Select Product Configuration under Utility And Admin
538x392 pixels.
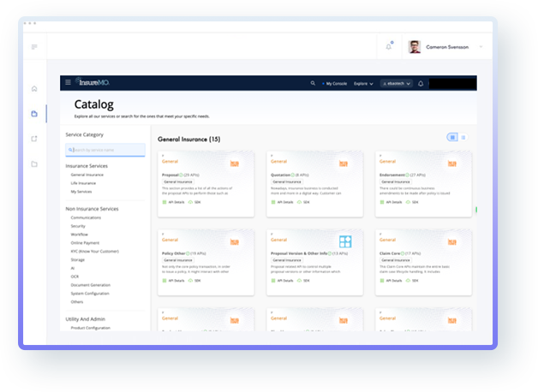pos(90,328)
